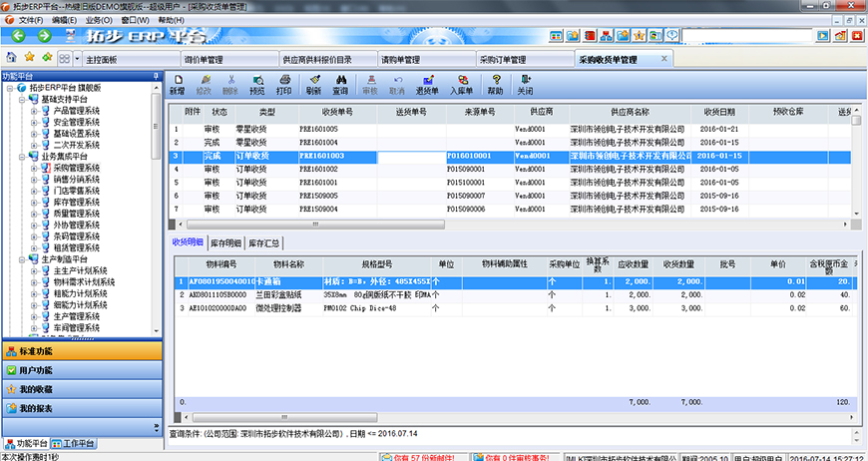Open 帮助 (Help) from the toolbar
The width and height of the screenshot is (868, 461).
494,84
